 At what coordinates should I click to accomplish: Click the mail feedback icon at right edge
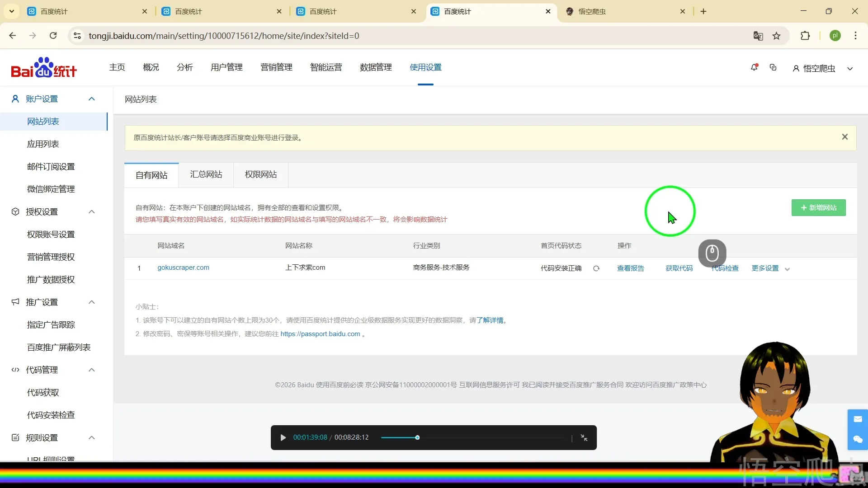858,419
